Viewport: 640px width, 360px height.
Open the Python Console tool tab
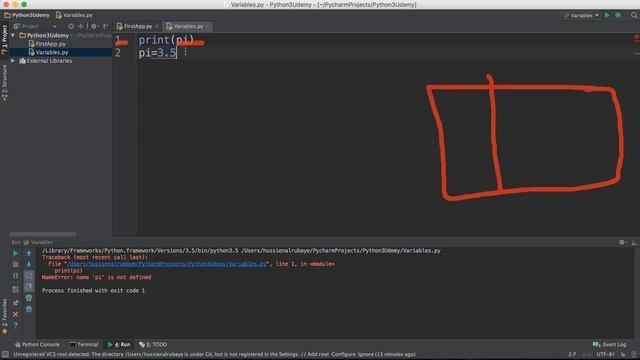click(37, 344)
